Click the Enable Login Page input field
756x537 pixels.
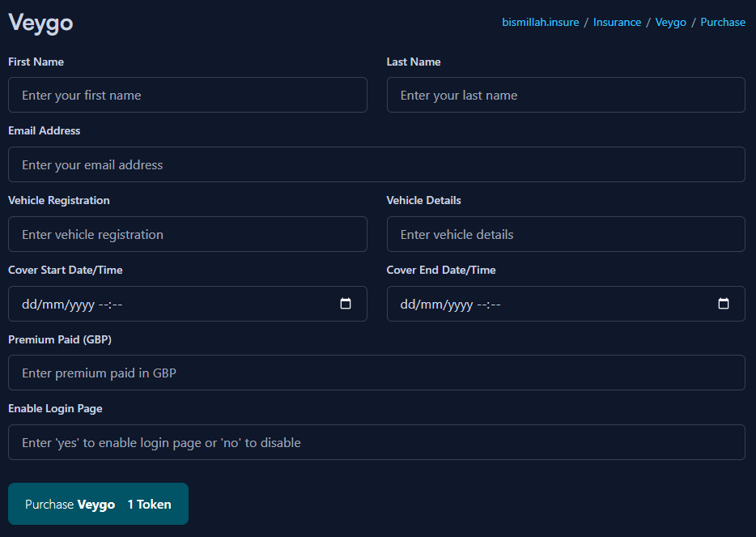click(x=376, y=442)
